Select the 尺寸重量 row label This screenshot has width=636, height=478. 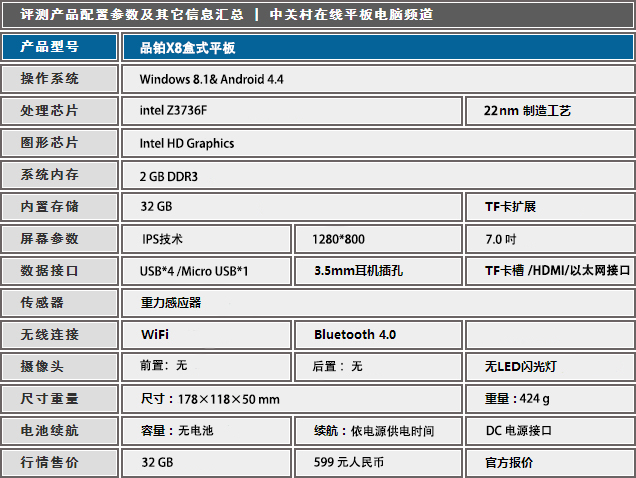tap(60, 399)
